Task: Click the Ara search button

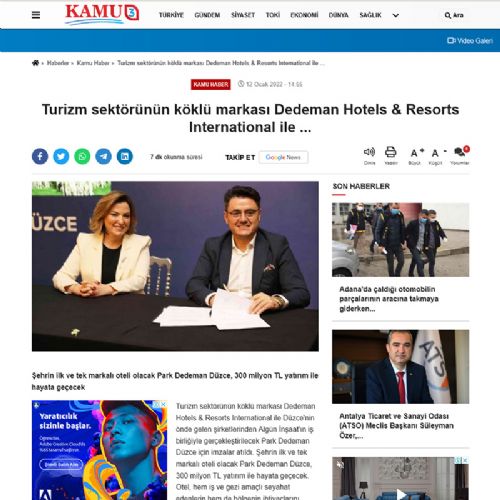Action: 454,15
